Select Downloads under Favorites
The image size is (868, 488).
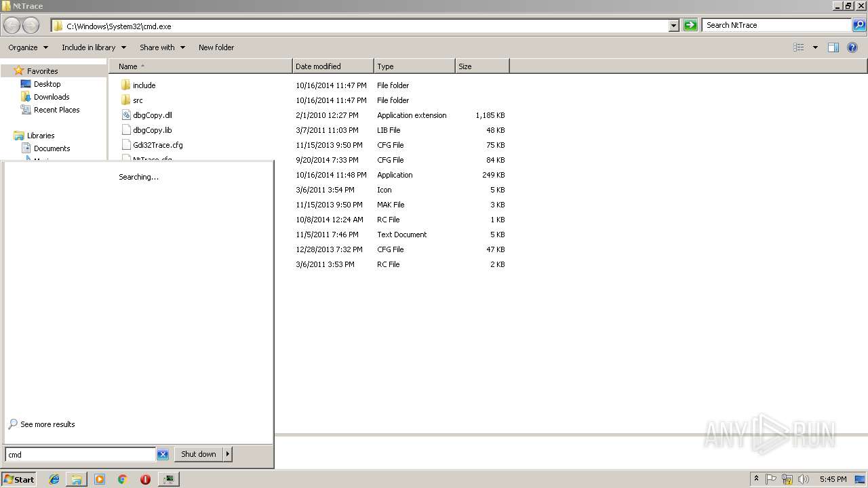tap(52, 97)
